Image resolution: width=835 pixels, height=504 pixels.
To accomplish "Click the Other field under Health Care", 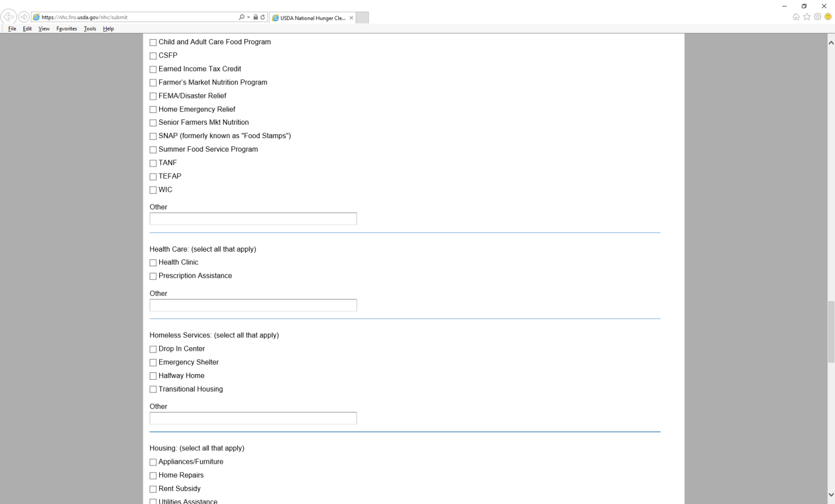I will [253, 305].
